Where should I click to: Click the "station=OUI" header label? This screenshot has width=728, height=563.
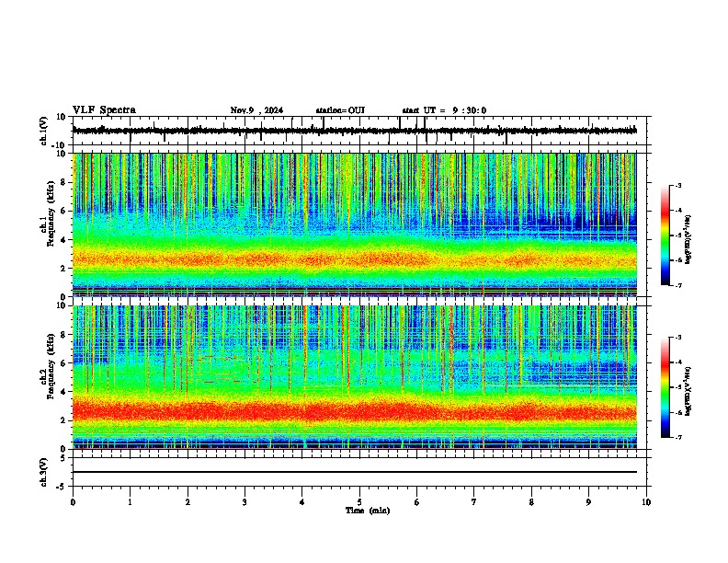click(x=340, y=110)
